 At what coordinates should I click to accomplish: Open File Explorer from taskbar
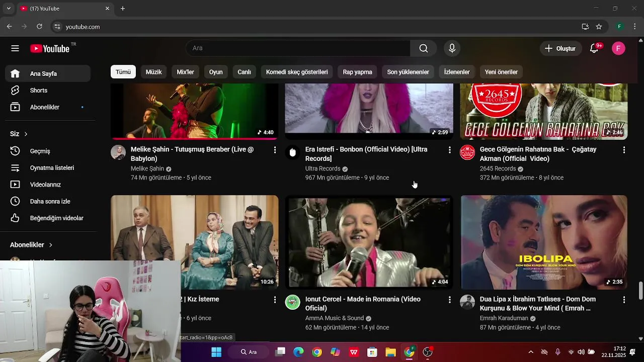390,352
